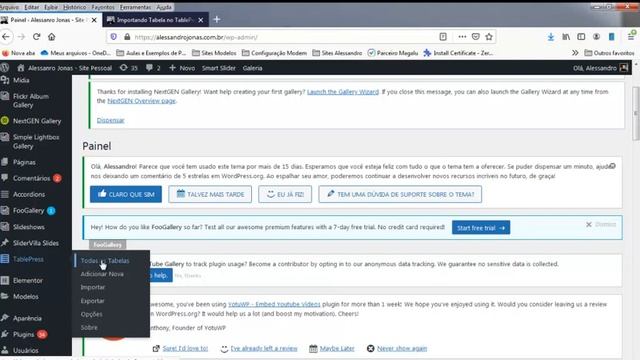The width and height of the screenshot is (640, 360).
Task: Click Dispensar in the NextGEN notice
Action: pos(111,120)
